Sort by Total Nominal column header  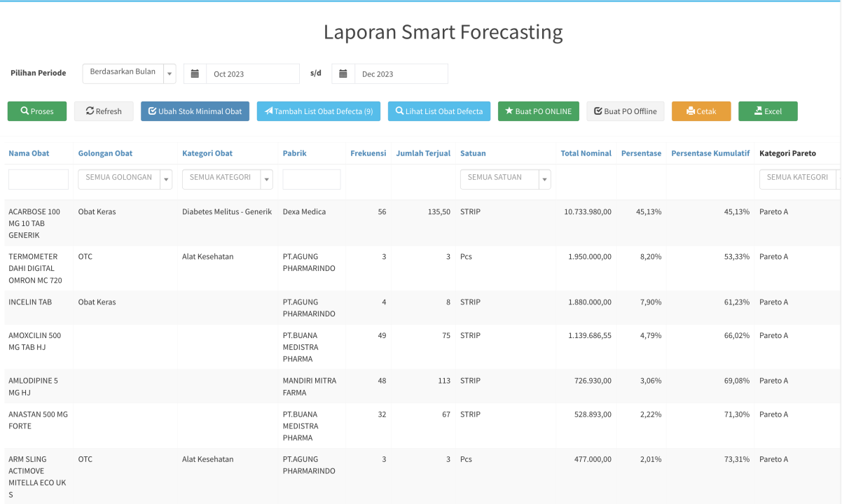pyautogui.click(x=586, y=153)
